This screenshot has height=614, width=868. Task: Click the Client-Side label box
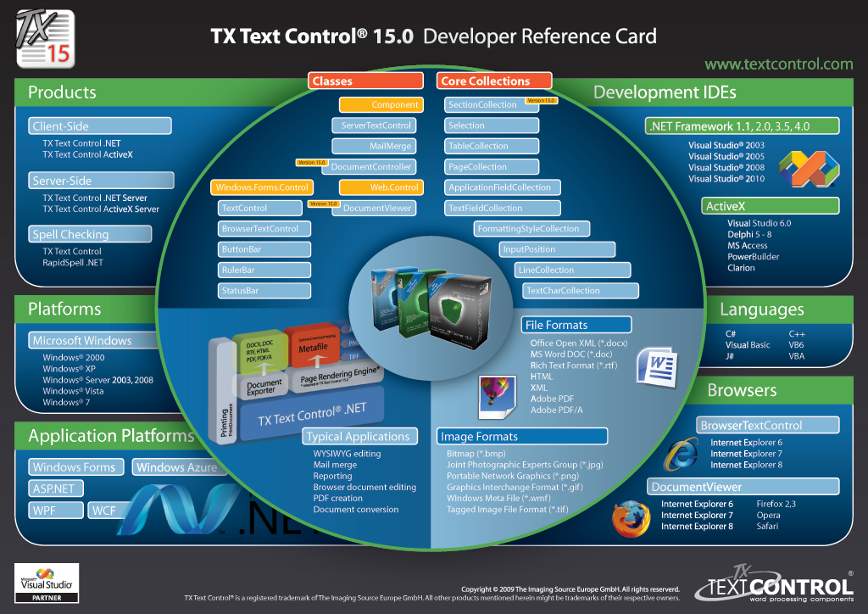click(x=100, y=126)
